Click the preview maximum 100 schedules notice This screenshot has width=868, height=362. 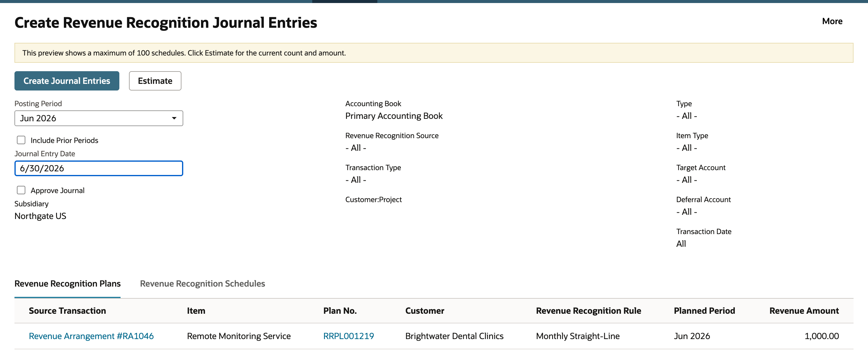click(434, 53)
